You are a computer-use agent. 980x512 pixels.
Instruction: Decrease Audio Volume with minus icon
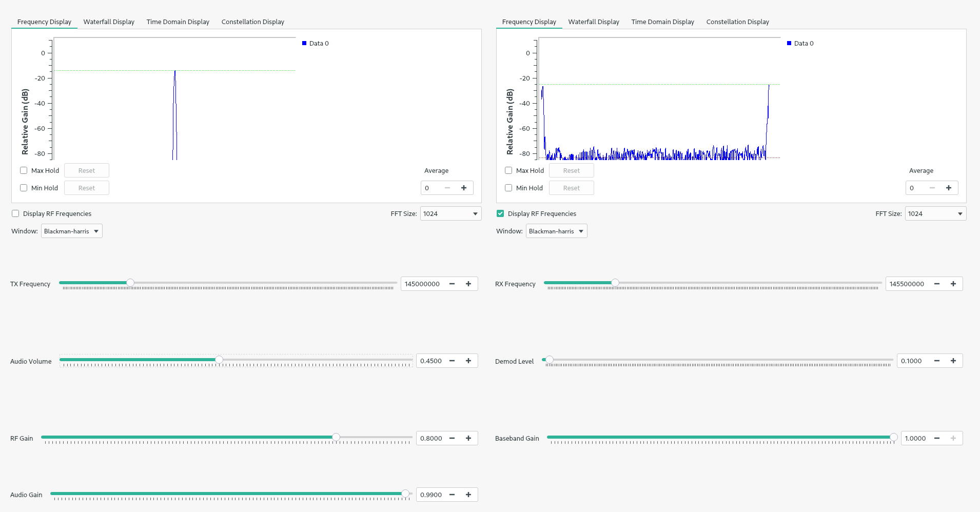pos(452,361)
